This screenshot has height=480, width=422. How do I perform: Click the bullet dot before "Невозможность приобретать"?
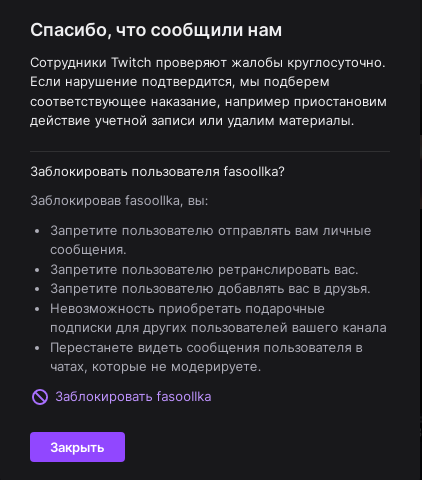pyautogui.click(x=37, y=309)
